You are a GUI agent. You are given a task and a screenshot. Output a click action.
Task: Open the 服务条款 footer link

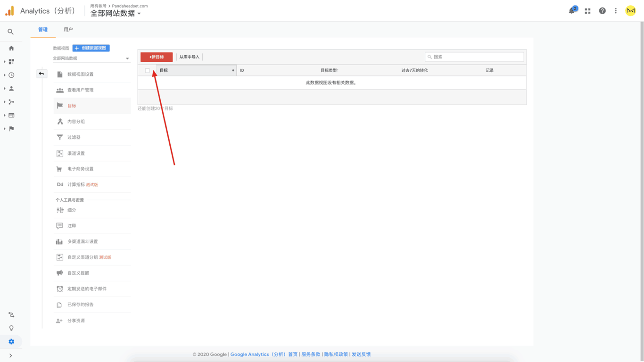311,354
